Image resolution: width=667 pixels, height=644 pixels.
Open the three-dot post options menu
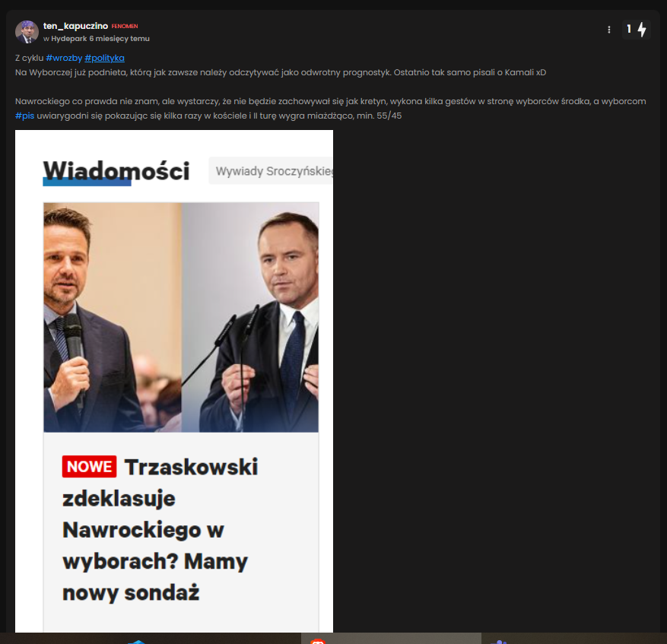point(609,30)
